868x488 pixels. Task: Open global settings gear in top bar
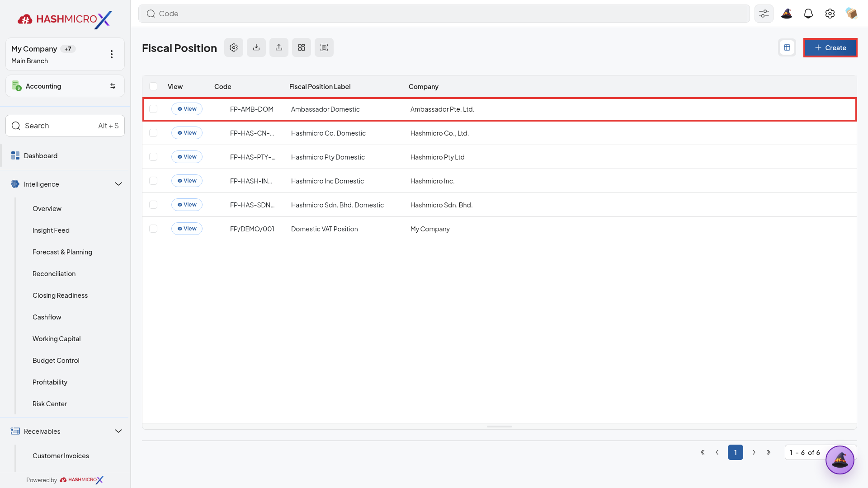click(830, 14)
